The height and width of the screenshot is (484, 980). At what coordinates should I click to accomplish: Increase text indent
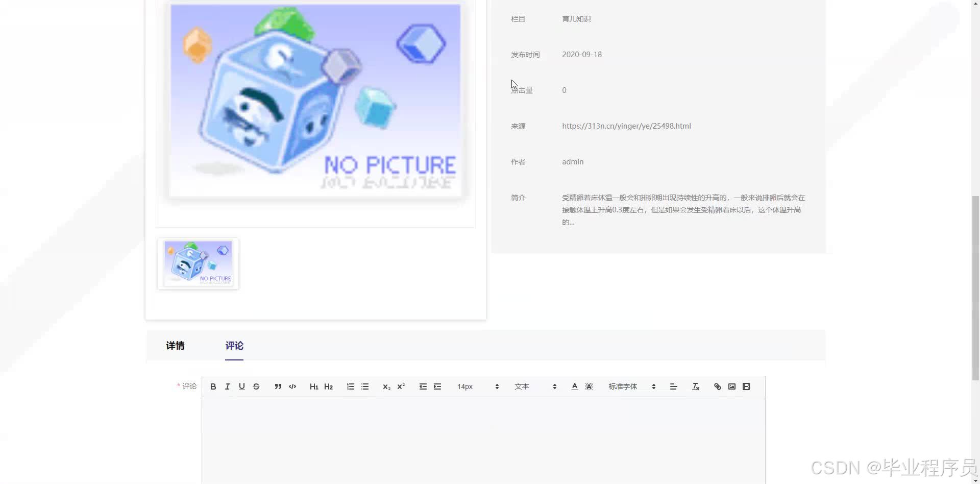(x=437, y=386)
